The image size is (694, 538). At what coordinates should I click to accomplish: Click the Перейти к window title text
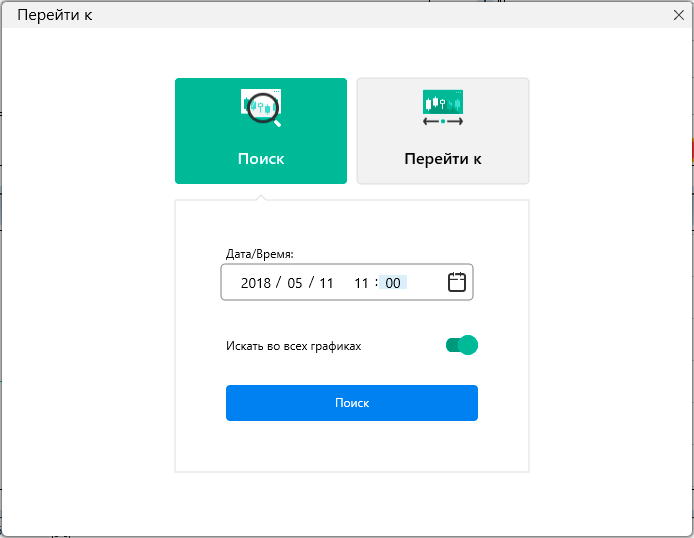[x=55, y=15]
